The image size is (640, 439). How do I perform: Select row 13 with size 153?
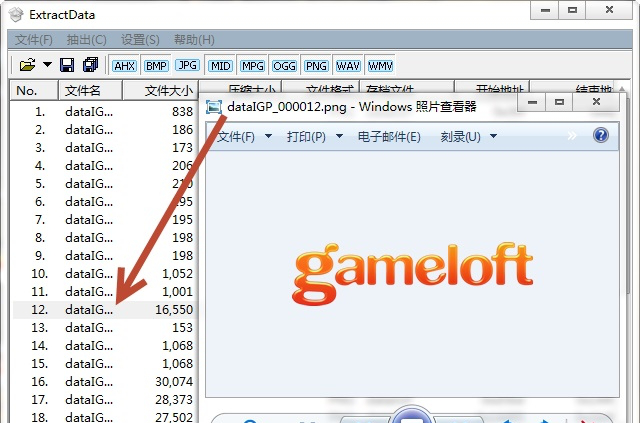[x=104, y=328]
